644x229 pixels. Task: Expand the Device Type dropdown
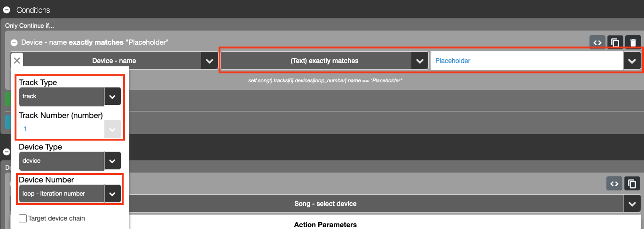point(112,161)
